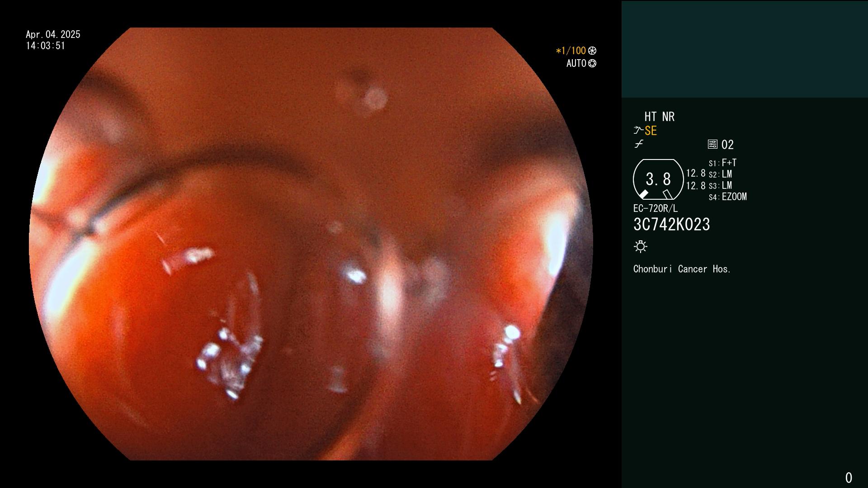This screenshot has width=868, height=488.
Task: Click the S3: LM switch assignment
Action: (720, 185)
